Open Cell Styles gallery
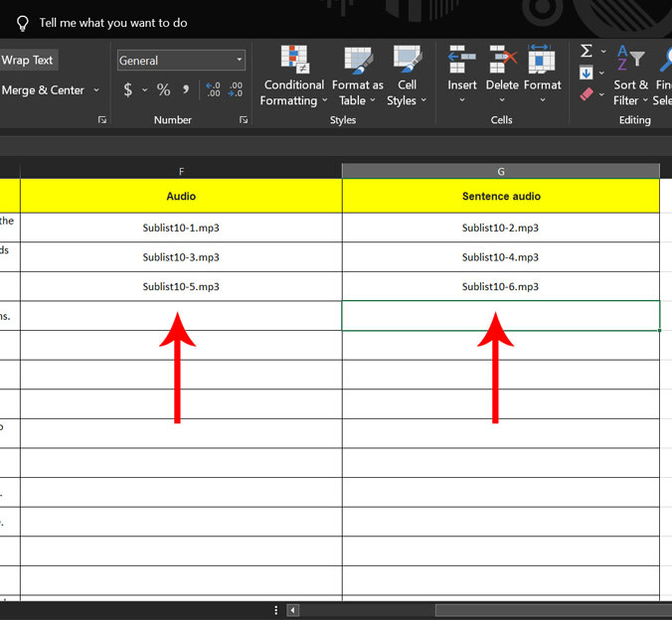Screen dimensions: 672x620 coord(407,76)
